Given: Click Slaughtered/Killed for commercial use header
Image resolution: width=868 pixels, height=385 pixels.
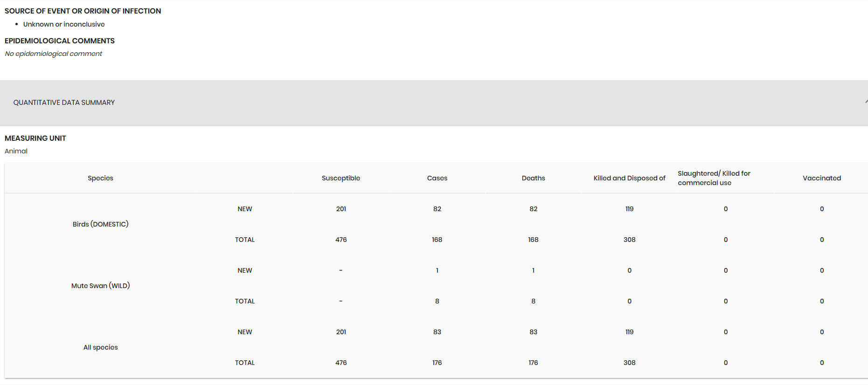Looking at the screenshot, I should click(714, 178).
